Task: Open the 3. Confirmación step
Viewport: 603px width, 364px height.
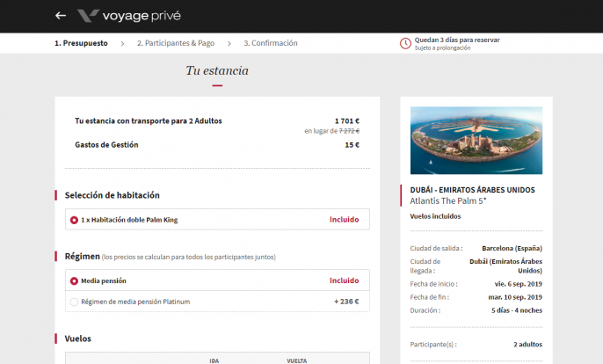Action: 271,43
